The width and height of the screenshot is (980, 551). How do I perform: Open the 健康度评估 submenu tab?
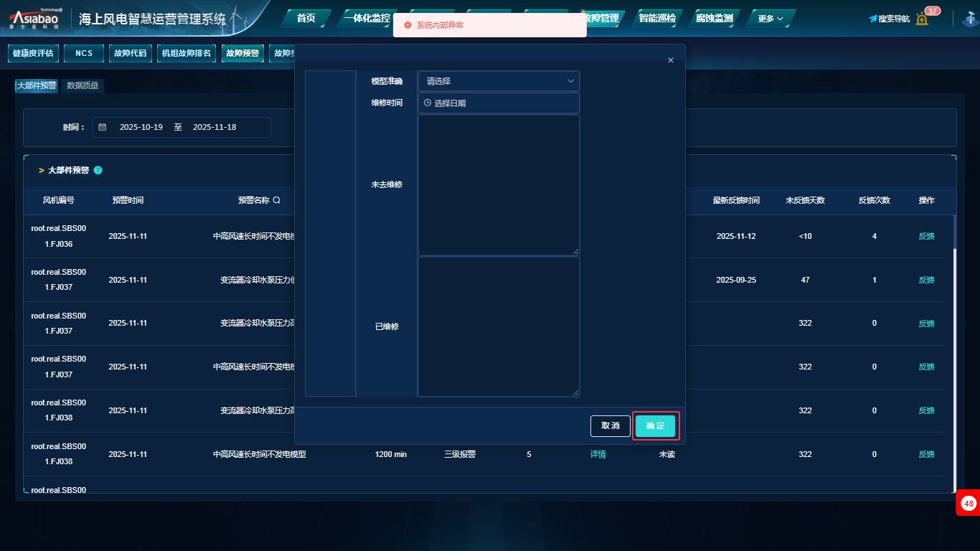point(33,54)
